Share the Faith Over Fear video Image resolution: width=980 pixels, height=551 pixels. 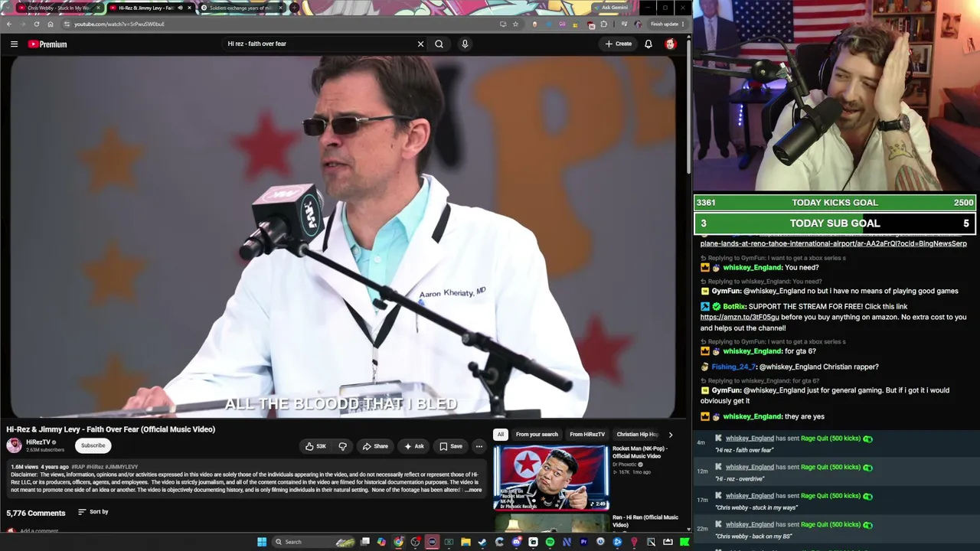coord(375,446)
